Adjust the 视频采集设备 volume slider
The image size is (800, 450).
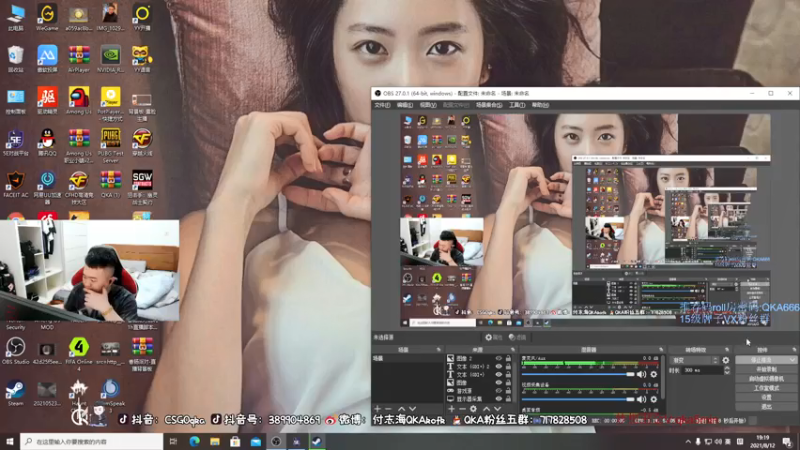click(578, 399)
